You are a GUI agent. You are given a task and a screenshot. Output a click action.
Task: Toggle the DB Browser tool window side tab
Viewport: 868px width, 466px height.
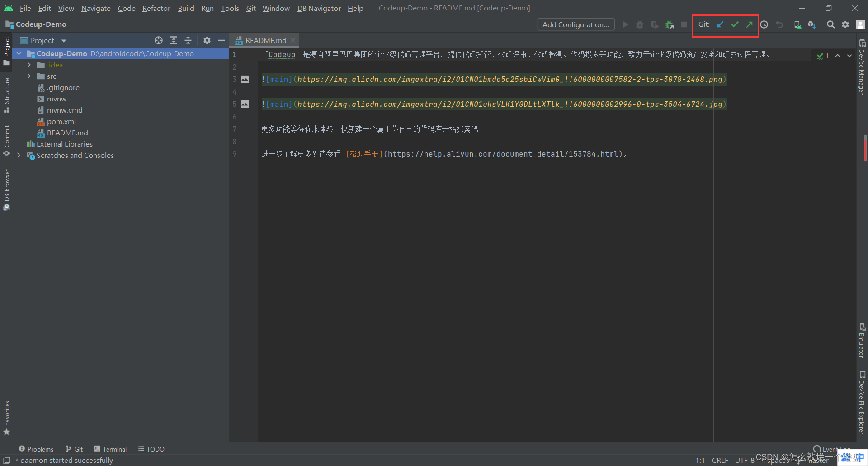tap(6, 190)
